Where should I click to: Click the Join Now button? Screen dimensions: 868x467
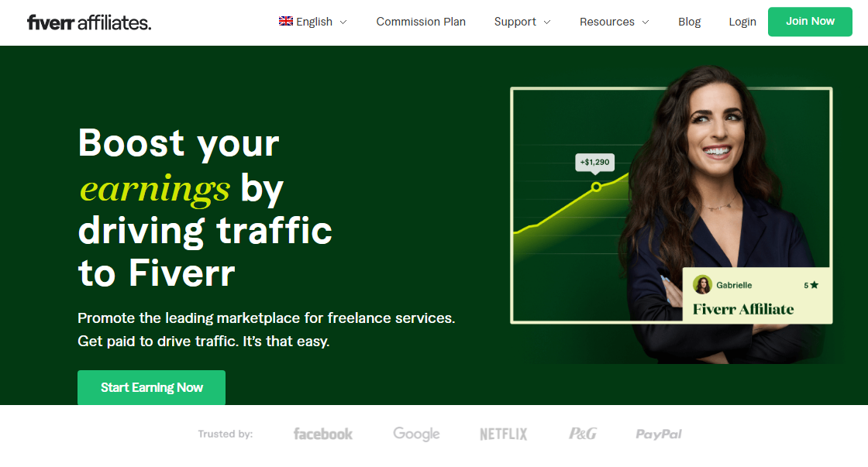point(810,22)
